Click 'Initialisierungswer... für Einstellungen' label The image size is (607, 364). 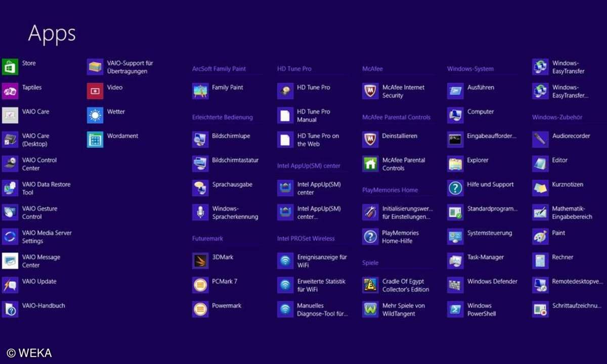[x=408, y=213]
